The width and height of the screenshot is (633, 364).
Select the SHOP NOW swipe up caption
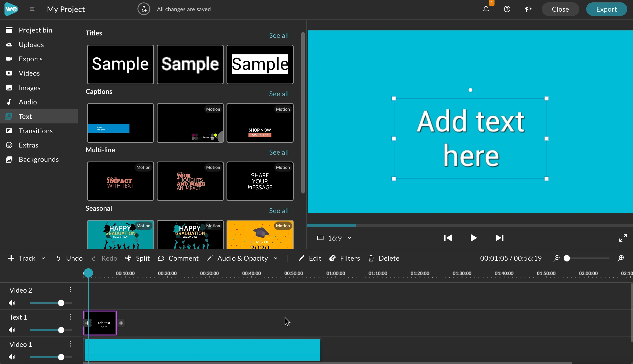click(x=260, y=123)
